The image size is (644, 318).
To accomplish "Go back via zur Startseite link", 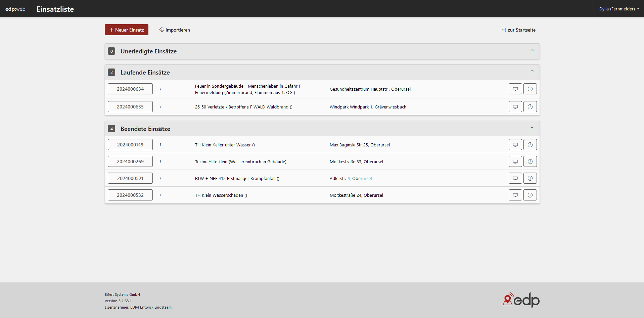I will point(519,30).
